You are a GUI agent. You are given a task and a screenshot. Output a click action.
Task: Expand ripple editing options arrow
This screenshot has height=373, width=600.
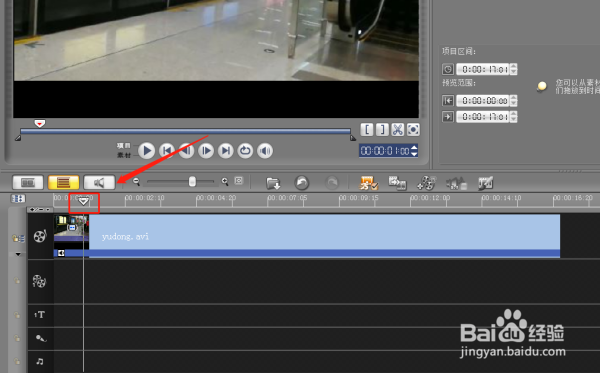coord(18,254)
